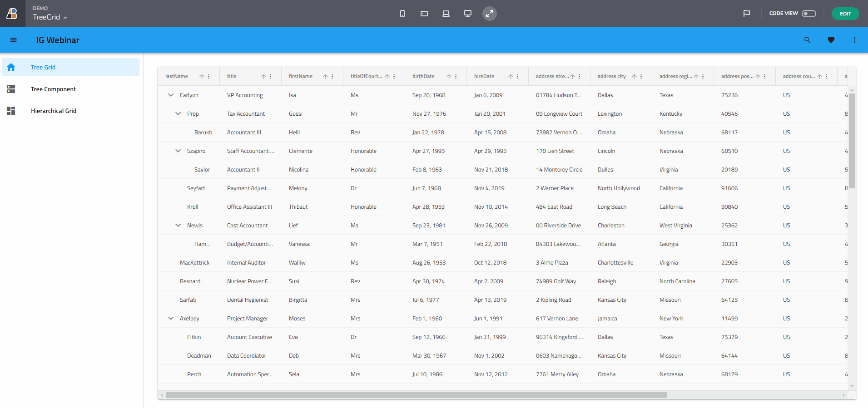Select the phone device preview icon

pyautogui.click(x=402, y=14)
